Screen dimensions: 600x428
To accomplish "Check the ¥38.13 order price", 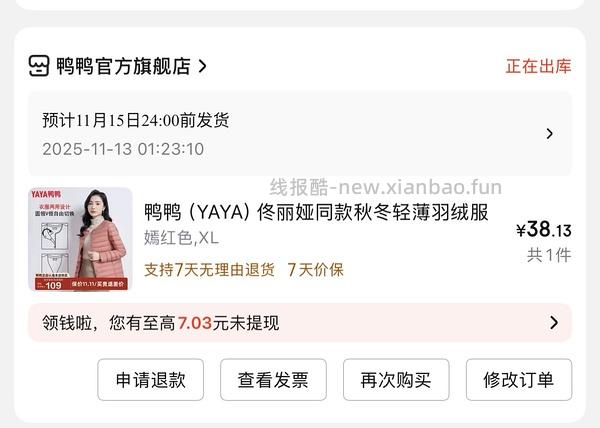I will (544, 229).
